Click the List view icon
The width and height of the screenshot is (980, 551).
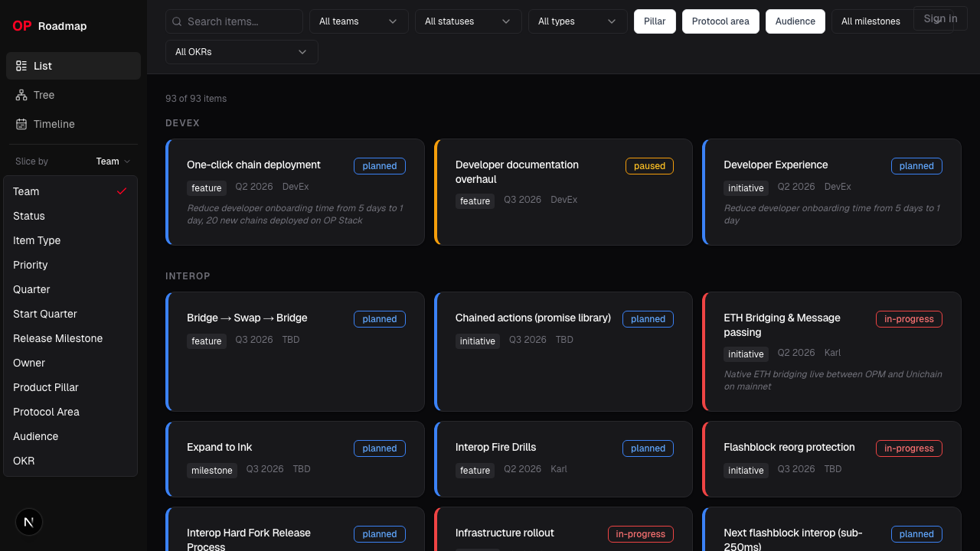(21, 66)
